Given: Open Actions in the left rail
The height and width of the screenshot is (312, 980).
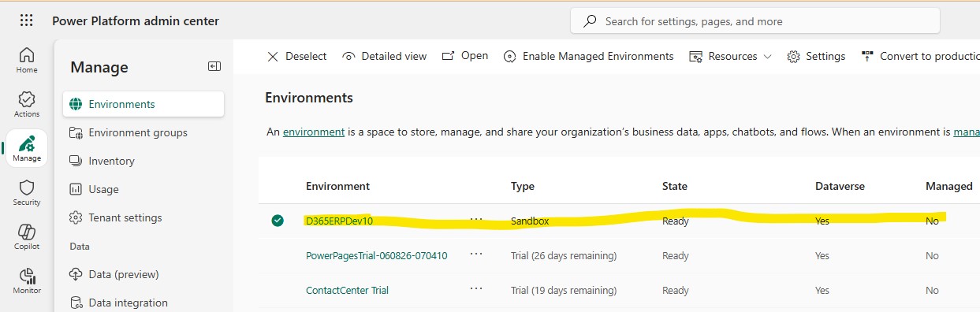Looking at the screenshot, I should [27, 105].
